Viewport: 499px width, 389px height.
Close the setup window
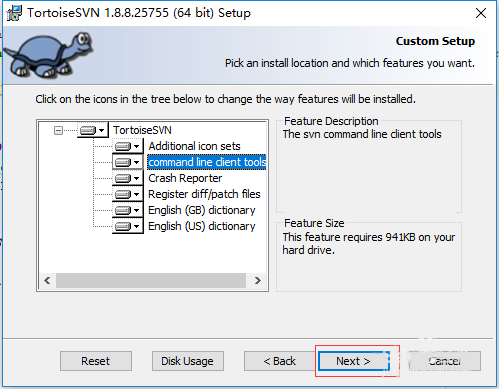(x=481, y=13)
